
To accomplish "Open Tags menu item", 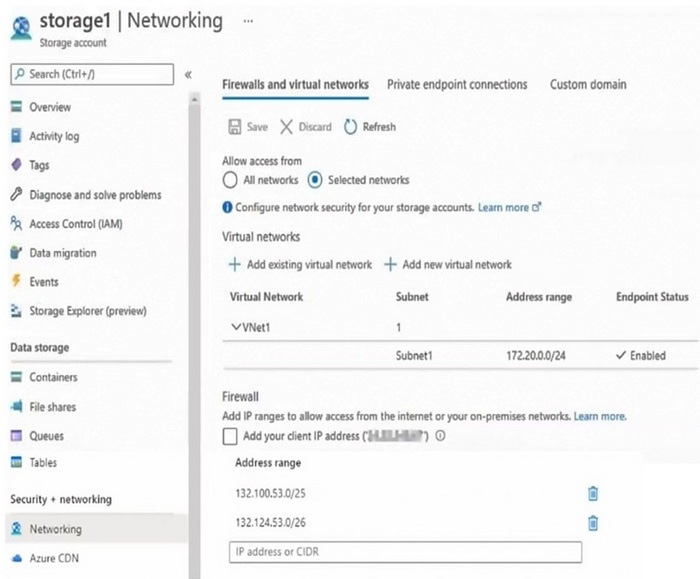I will click(39, 166).
